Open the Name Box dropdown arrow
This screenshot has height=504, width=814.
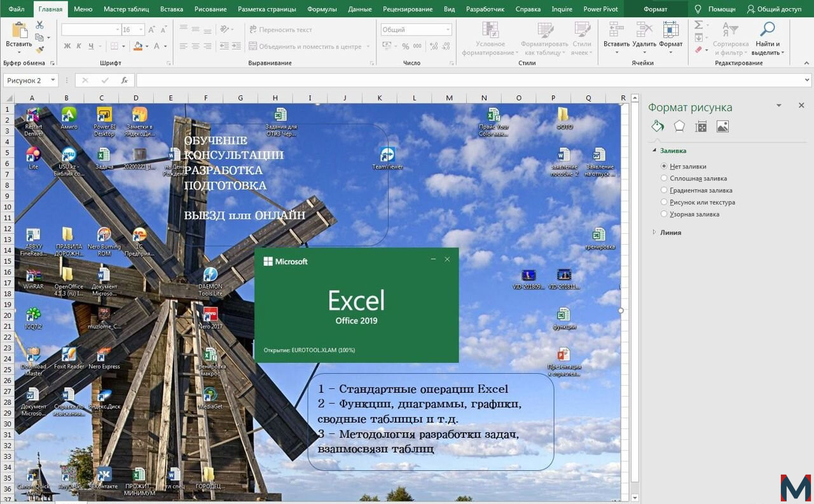[x=53, y=81]
